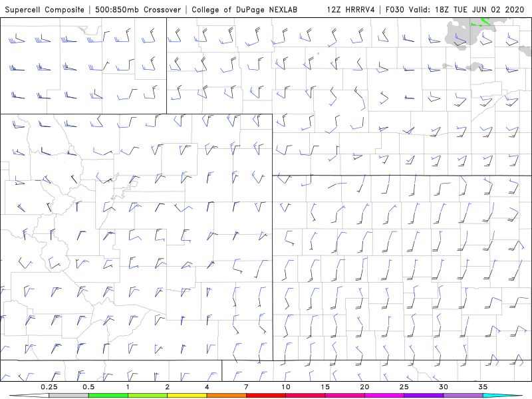
Task: Click the '0.5' legend value
Action: [x=88, y=387]
